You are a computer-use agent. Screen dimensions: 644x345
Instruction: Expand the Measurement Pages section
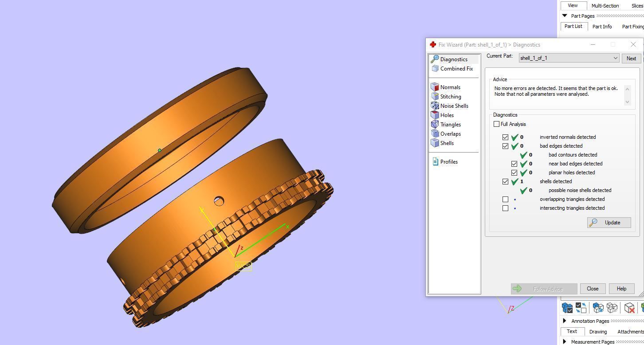coord(565,342)
